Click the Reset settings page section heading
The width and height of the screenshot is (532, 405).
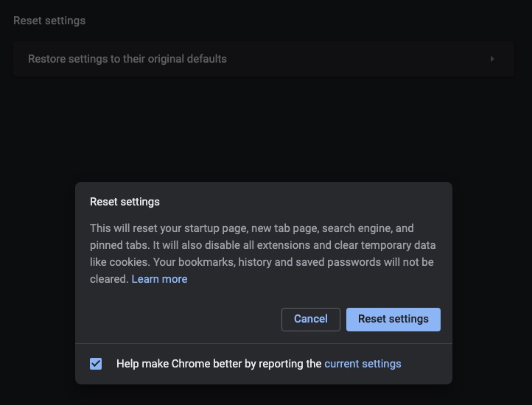(49, 21)
